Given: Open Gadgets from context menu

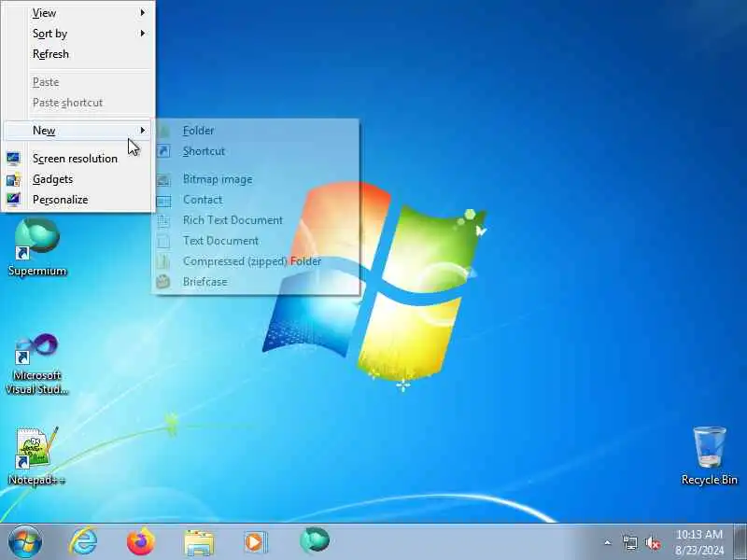Looking at the screenshot, I should click(78, 179).
